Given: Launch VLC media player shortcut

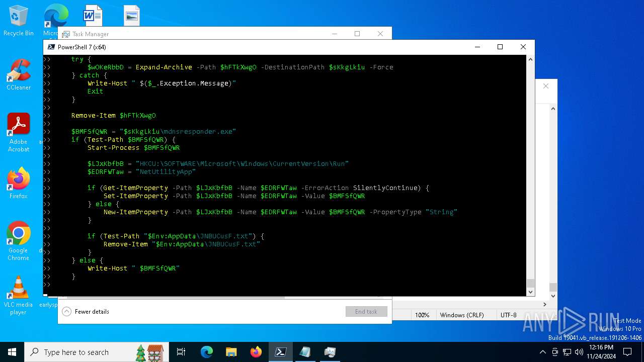Looking at the screenshot, I should coord(19,295).
